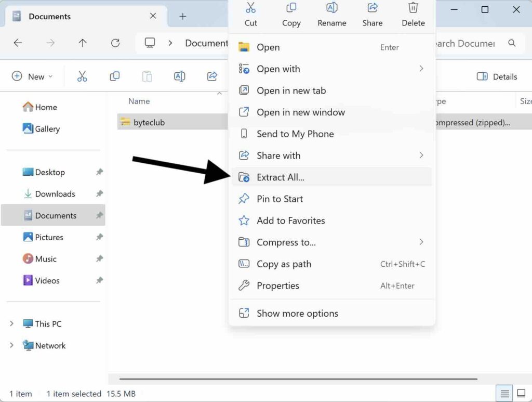
Task: Open the New dropdown menu
Action: pos(32,76)
